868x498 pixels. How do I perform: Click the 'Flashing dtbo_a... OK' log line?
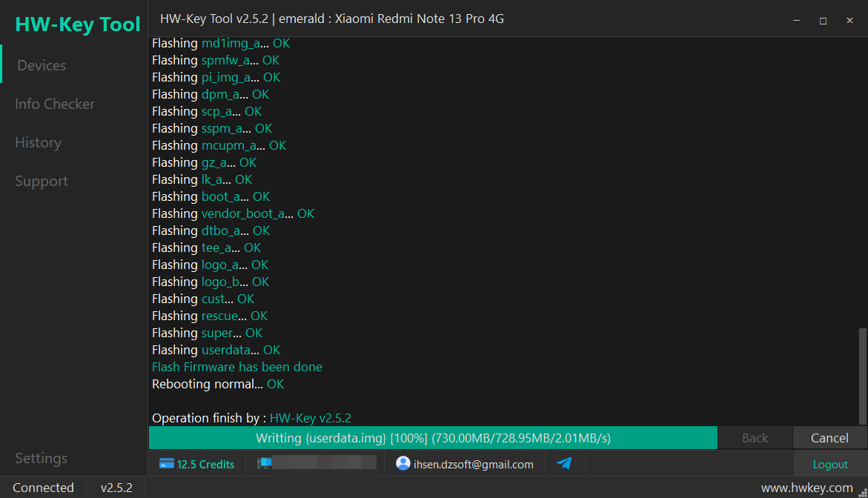(211, 230)
